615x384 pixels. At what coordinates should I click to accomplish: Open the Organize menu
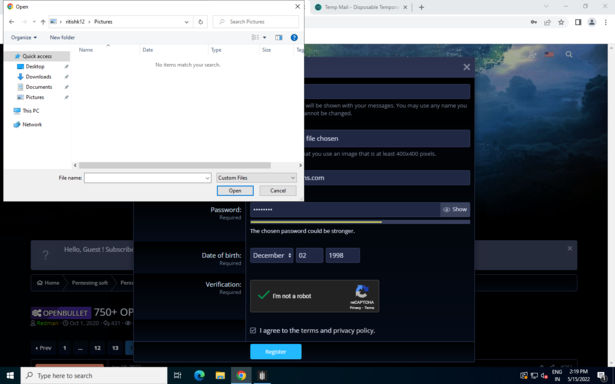[24, 38]
